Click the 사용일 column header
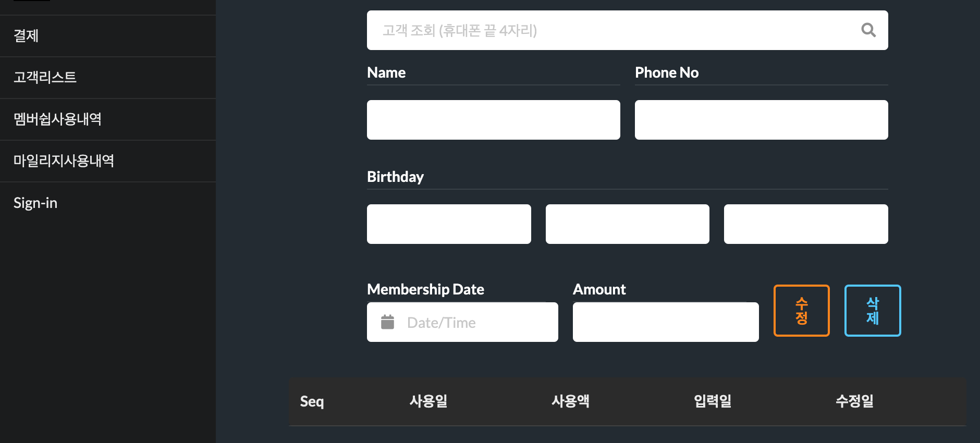The width and height of the screenshot is (980, 443). (x=428, y=401)
